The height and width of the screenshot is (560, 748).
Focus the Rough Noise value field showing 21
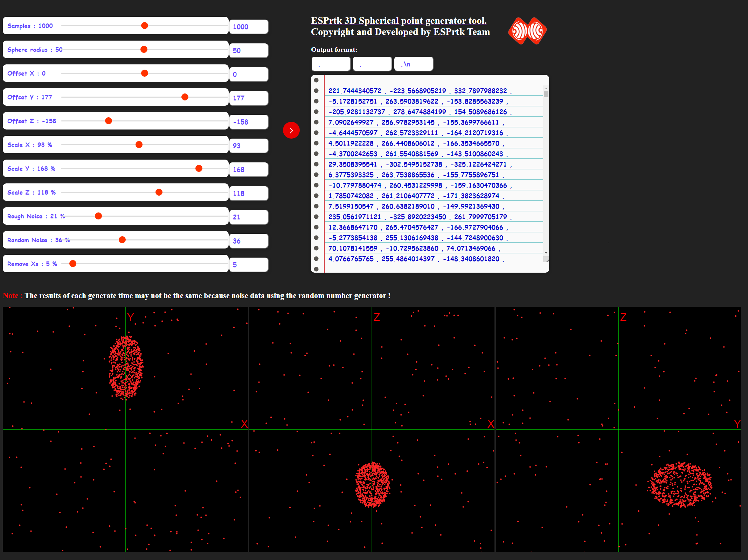click(x=248, y=217)
